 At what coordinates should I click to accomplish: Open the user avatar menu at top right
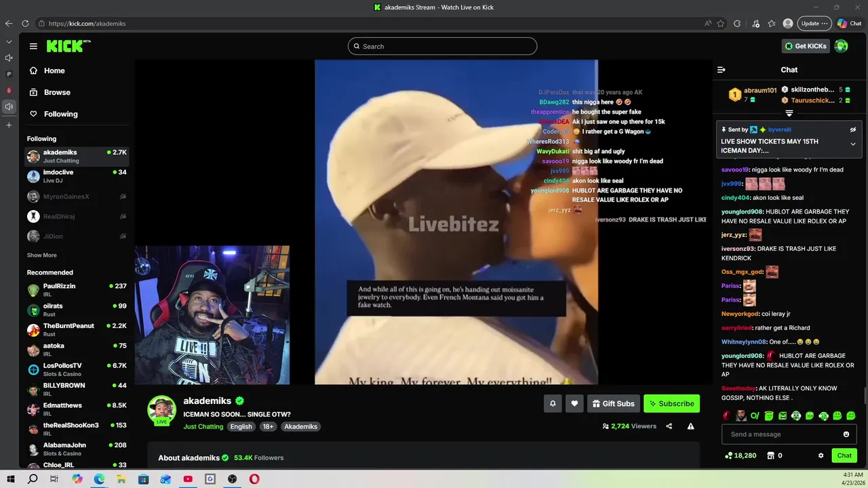[841, 46]
